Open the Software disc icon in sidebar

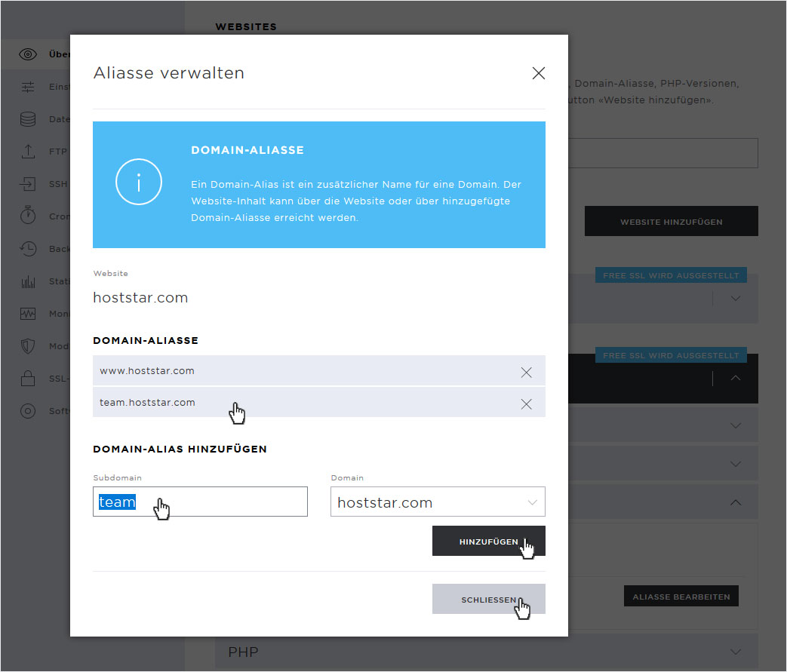(28, 411)
